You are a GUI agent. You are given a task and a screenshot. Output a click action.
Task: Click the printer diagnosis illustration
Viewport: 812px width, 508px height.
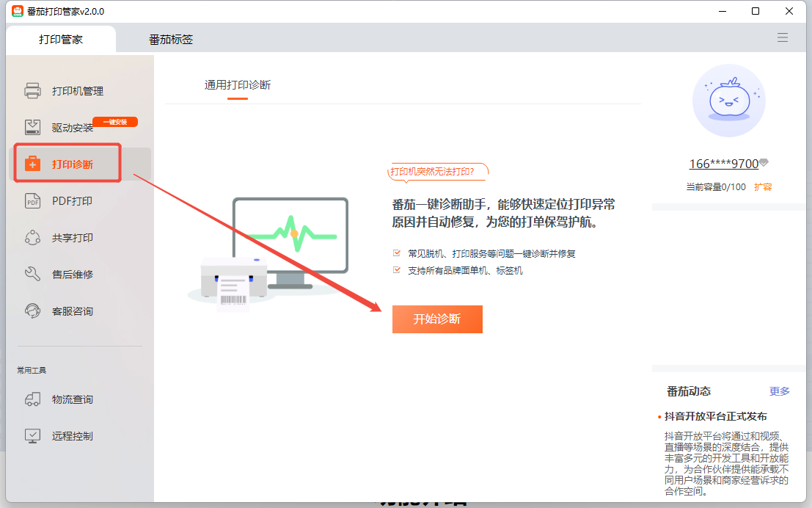click(268, 254)
